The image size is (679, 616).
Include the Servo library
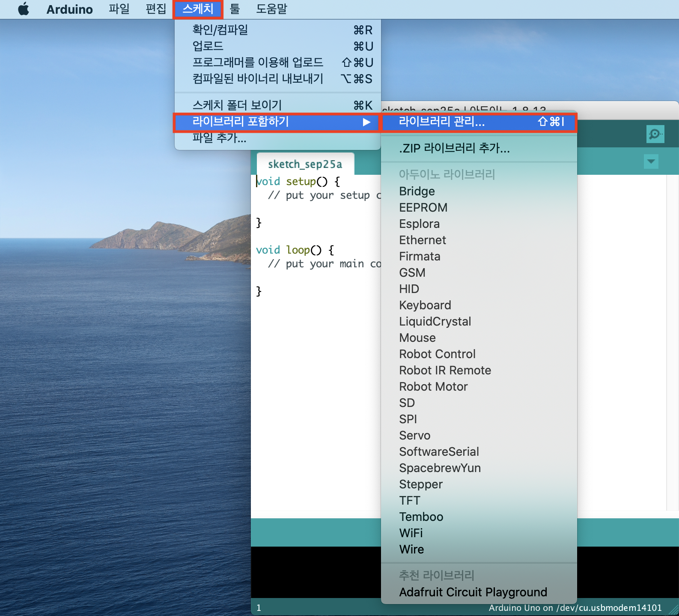tap(479, 436)
